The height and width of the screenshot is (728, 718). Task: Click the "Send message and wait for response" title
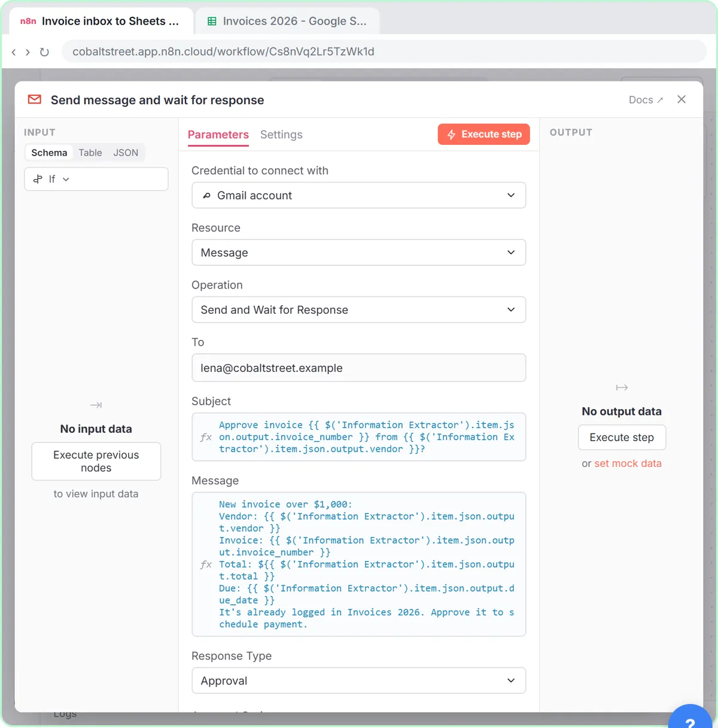(157, 100)
